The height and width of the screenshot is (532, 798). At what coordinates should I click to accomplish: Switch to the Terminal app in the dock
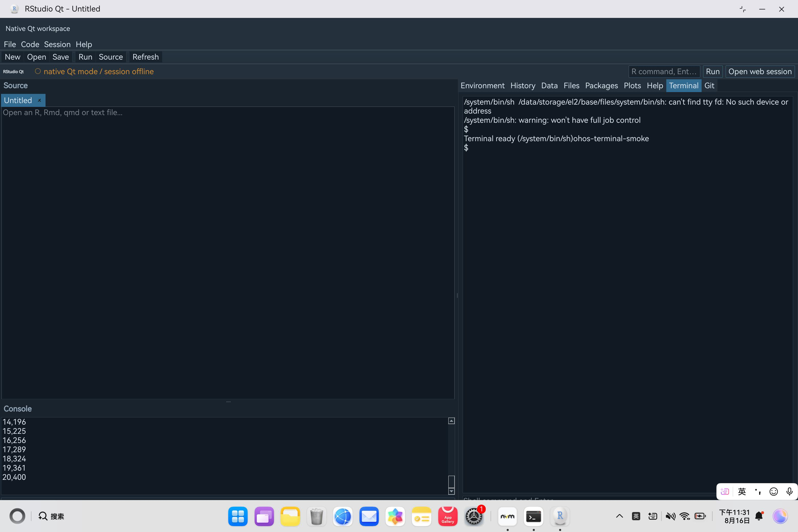pyautogui.click(x=534, y=516)
